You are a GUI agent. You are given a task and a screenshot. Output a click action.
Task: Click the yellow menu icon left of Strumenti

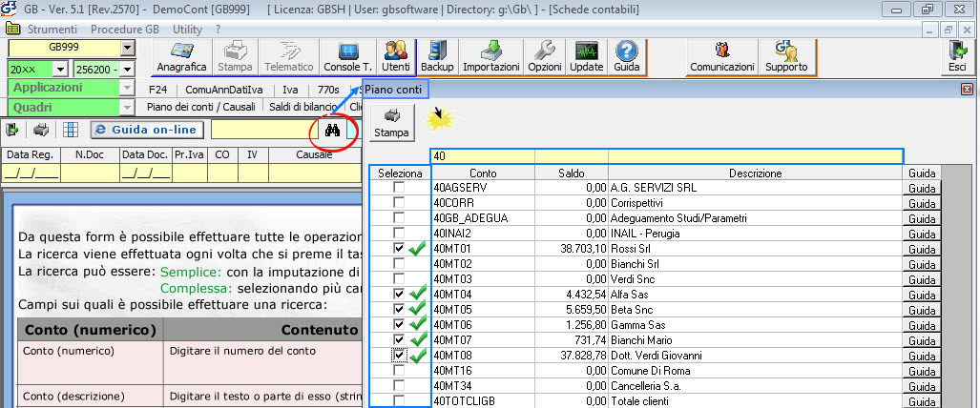[x=12, y=30]
